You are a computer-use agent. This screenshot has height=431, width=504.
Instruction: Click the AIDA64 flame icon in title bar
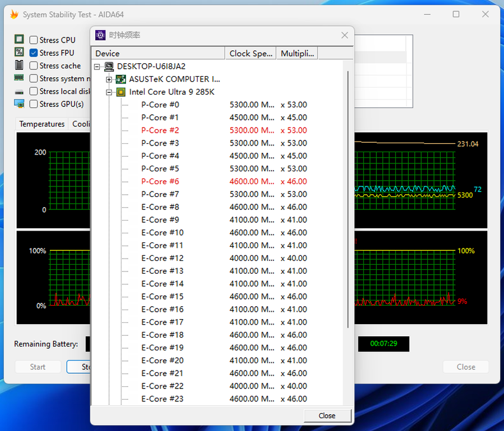point(14,15)
